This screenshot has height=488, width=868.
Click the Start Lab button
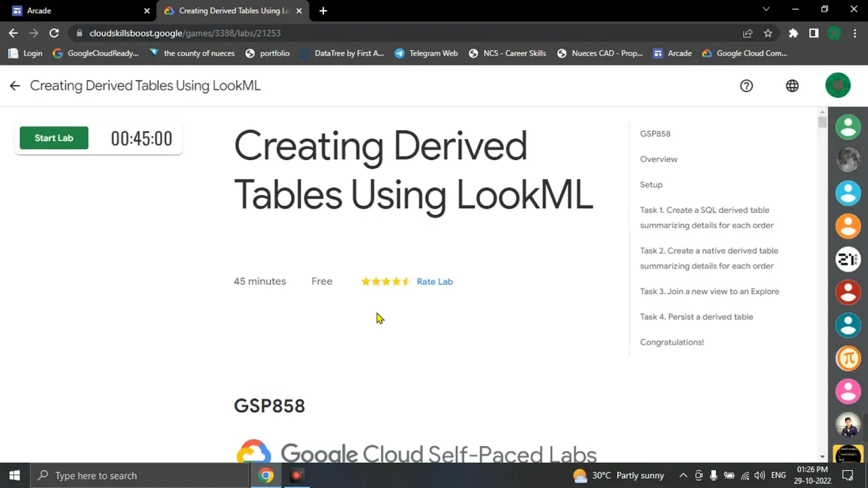point(54,138)
